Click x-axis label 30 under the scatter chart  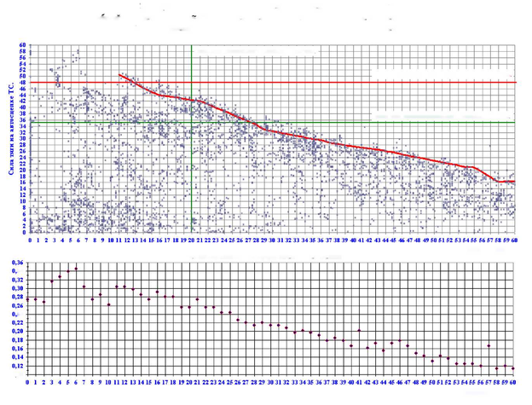tap(272, 240)
